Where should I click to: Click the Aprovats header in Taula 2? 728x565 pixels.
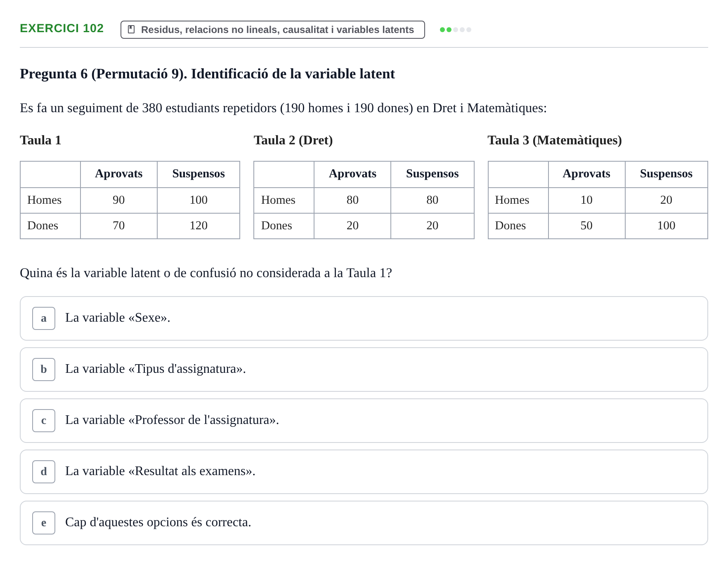352,174
